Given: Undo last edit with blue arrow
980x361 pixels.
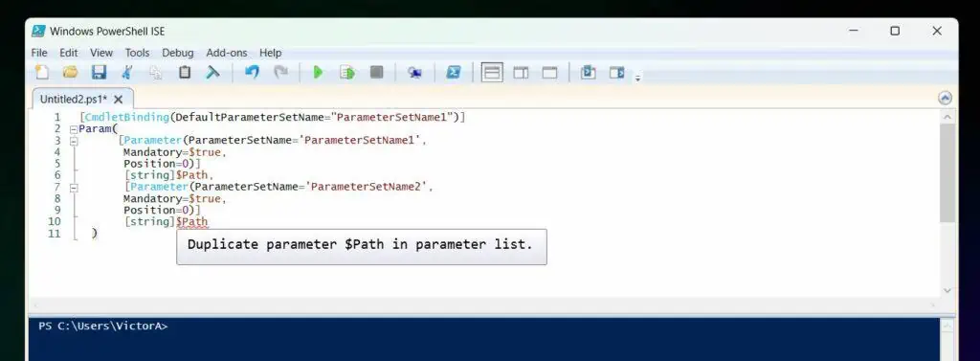Looking at the screenshot, I should point(252,73).
